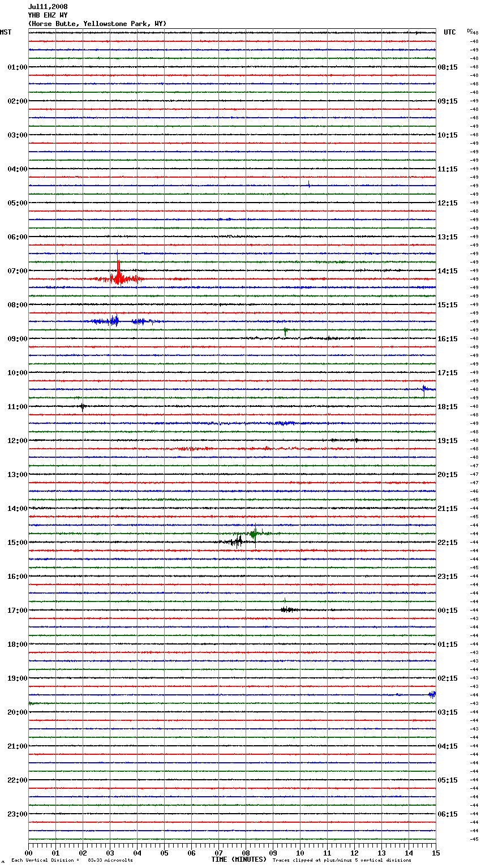The height and width of the screenshot is (868, 481).
Task: Click the black seismic burst on 17:00 trace
Action: [x=289, y=609]
